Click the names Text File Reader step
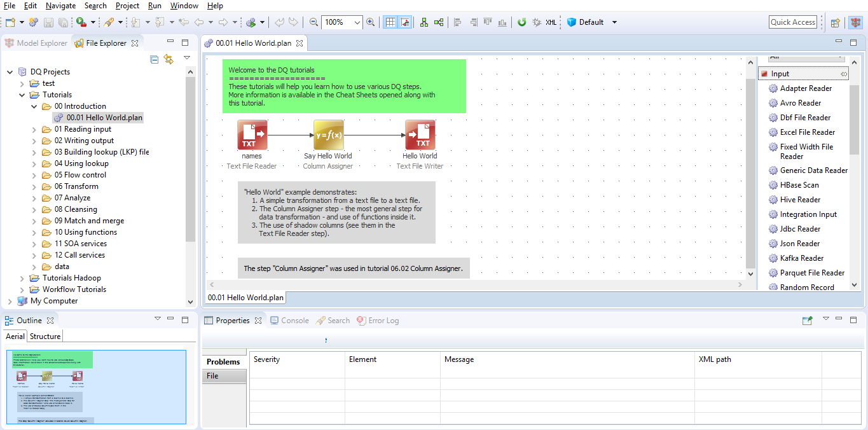Viewport: 868px width, 430px height. point(252,135)
